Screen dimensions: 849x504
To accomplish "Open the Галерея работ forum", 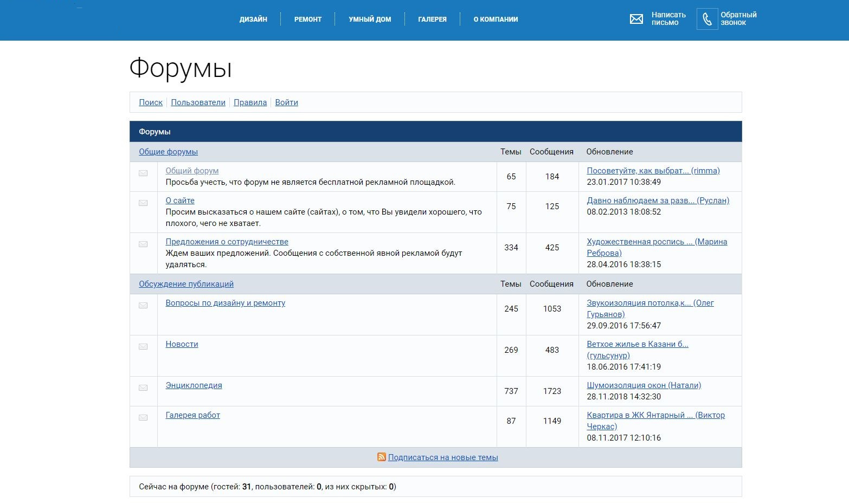I will tap(192, 415).
